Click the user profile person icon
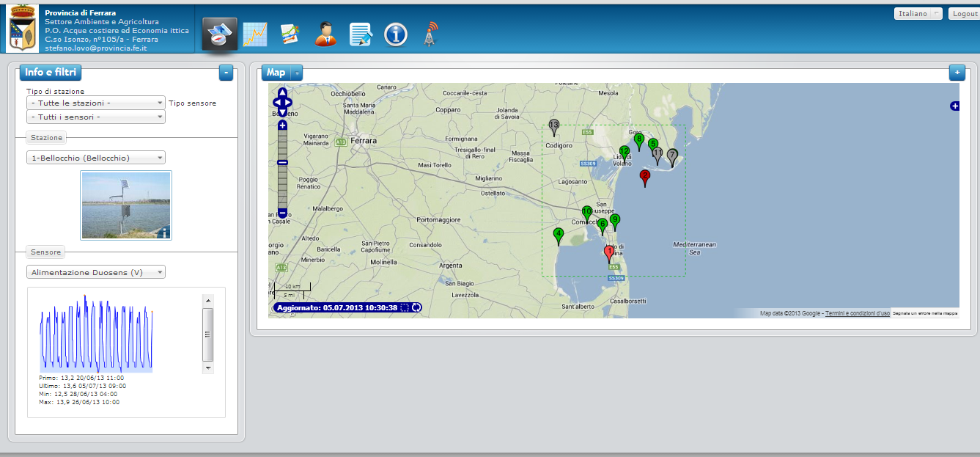Image resolution: width=980 pixels, height=457 pixels. [325, 34]
